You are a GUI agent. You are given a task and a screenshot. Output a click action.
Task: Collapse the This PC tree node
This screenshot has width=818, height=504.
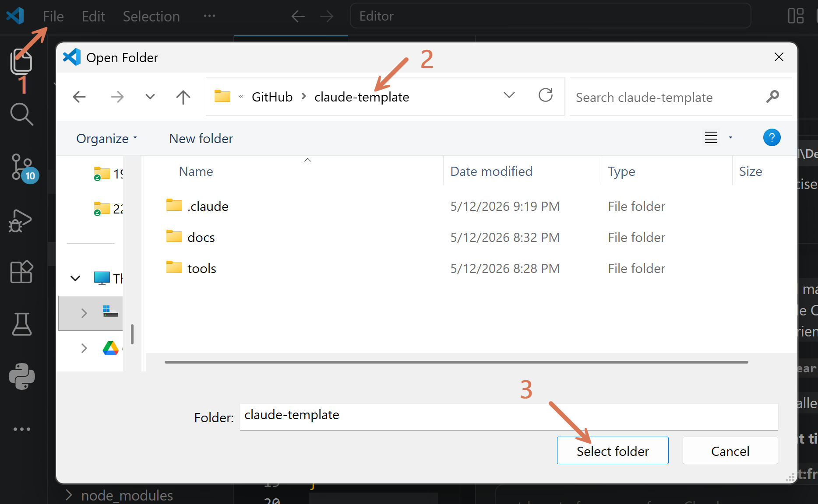pyautogui.click(x=75, y=278)
